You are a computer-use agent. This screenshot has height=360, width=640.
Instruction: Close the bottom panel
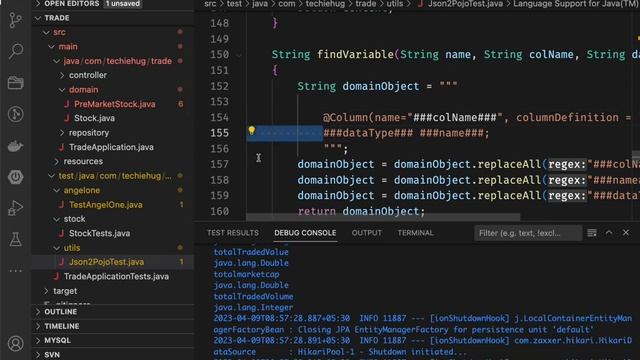click(x=626, y=233)
